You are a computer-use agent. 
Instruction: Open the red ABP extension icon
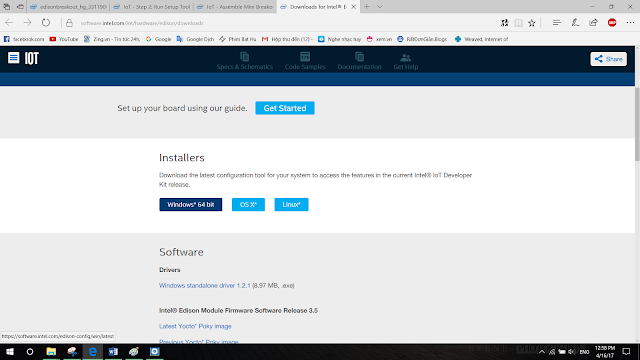[612, 23]
